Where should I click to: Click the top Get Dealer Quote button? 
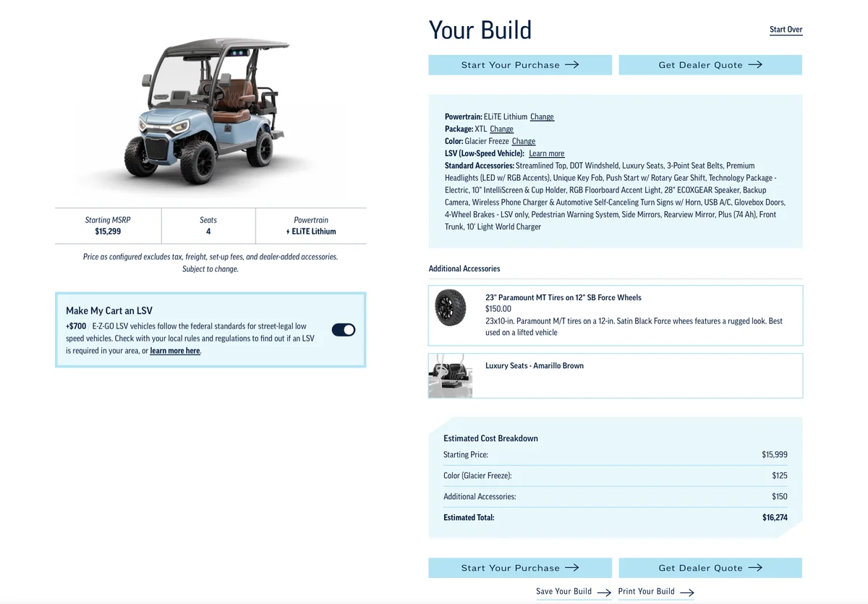(710, 65)
